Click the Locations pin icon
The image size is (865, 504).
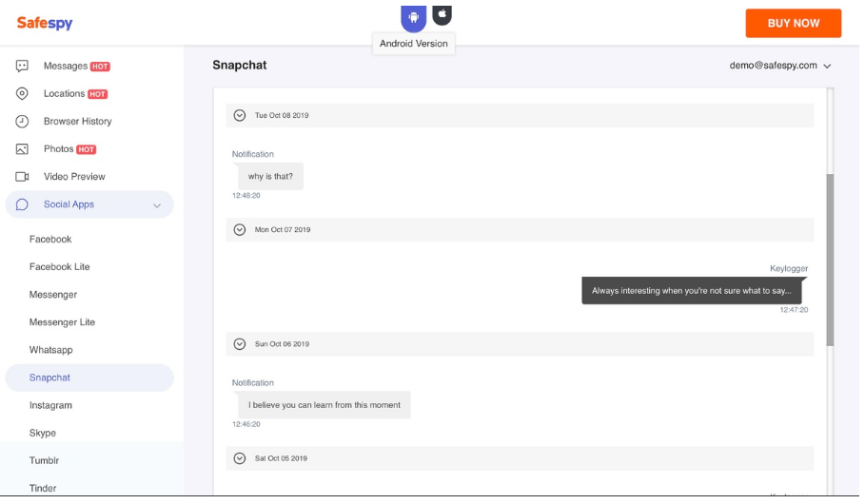click(22, 94)
